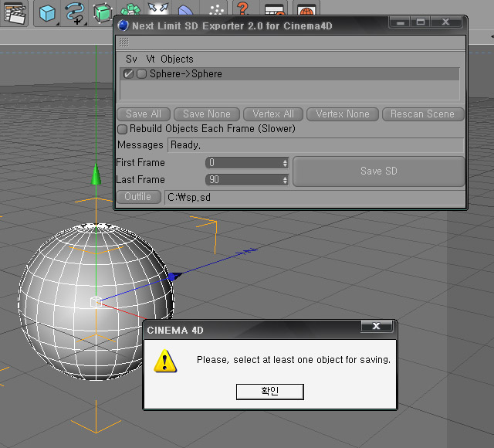494x448 pixels.
Task: Open the blue deformer objects icon
Action: pos(185,10)
